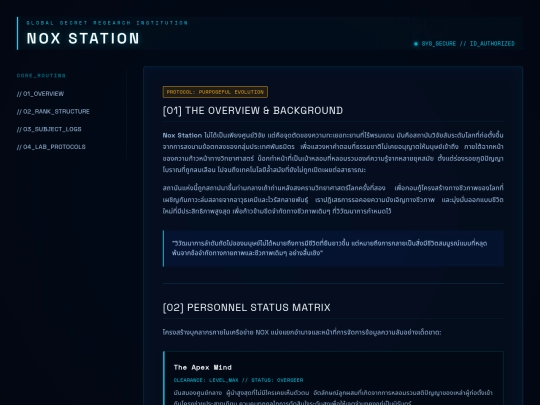This screenshot has width=540, height=405.
Task: Open the 03_SUBJECT_LOGS navigation link
Action: coord(49,129)
